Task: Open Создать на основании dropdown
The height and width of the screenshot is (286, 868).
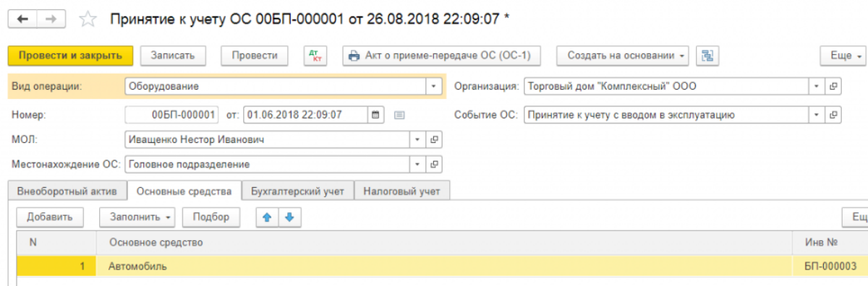Action: point(624,56)
